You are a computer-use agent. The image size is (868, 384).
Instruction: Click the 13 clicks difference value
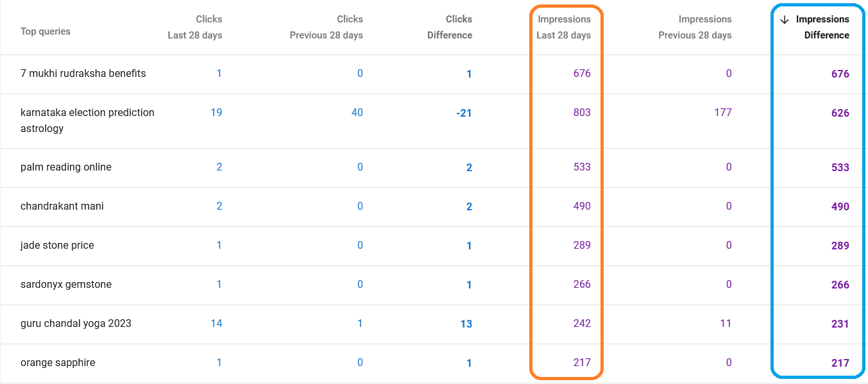coord(466,324)
